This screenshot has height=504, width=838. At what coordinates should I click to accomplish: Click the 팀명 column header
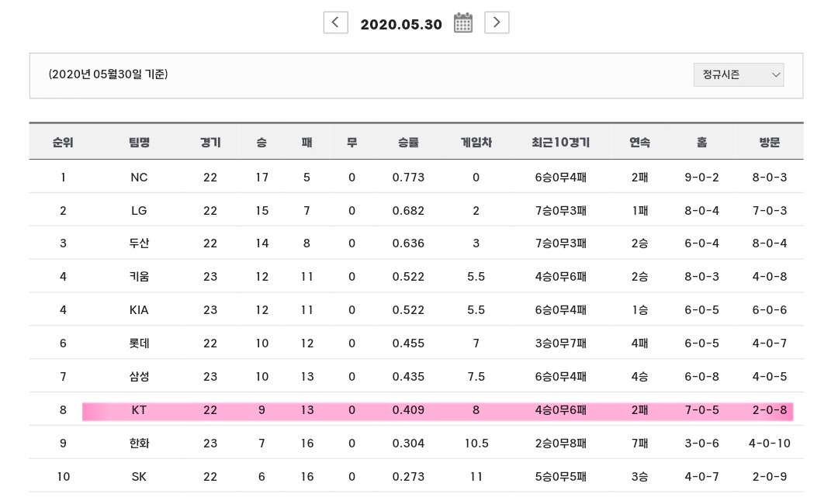click(139, 143)
